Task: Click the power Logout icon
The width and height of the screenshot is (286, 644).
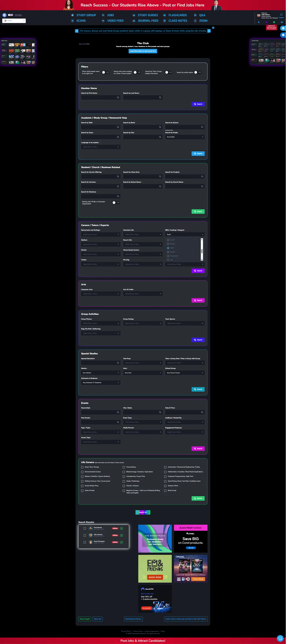Action: coord(281,15)
